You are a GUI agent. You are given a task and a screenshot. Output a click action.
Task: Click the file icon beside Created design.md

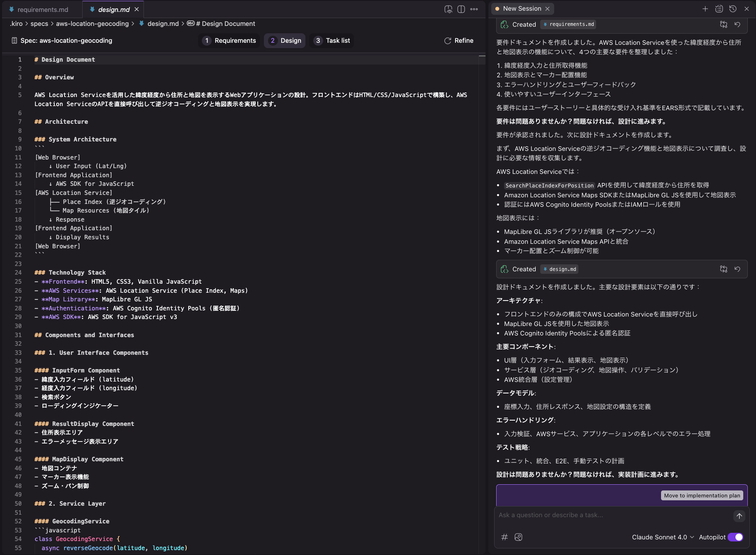(504, 269)
